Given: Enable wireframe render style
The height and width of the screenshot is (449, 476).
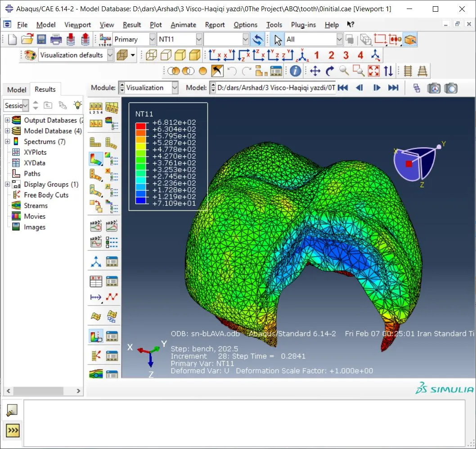Looking at the screenshot, I should point(151,55).
